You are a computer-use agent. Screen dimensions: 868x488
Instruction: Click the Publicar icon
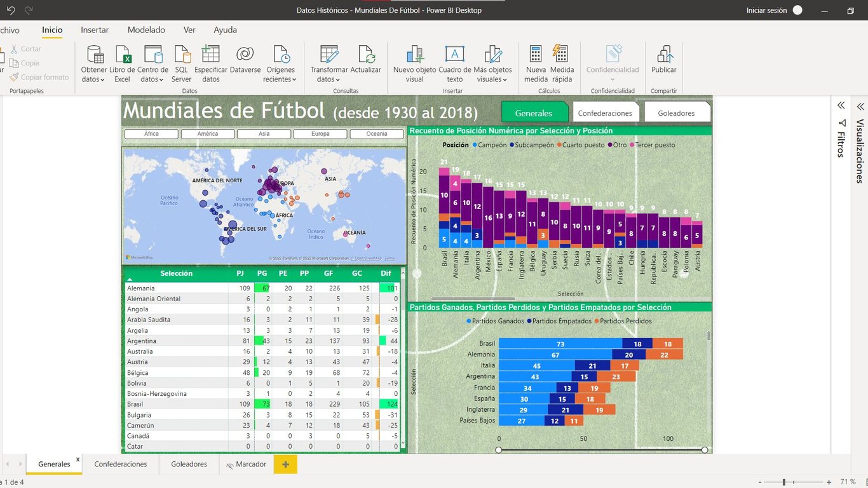point(664,54)
